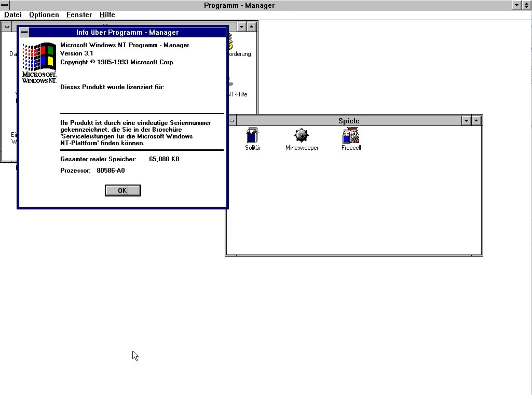The width and height of the screenshot is (532, 395).
Task: Minimize the Spiele group window
Action: [x=467, y=121]
